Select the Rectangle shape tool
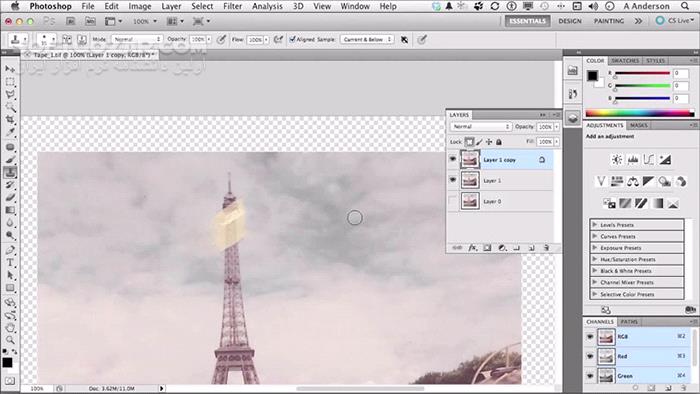The image size is (700, 394). 10,288
